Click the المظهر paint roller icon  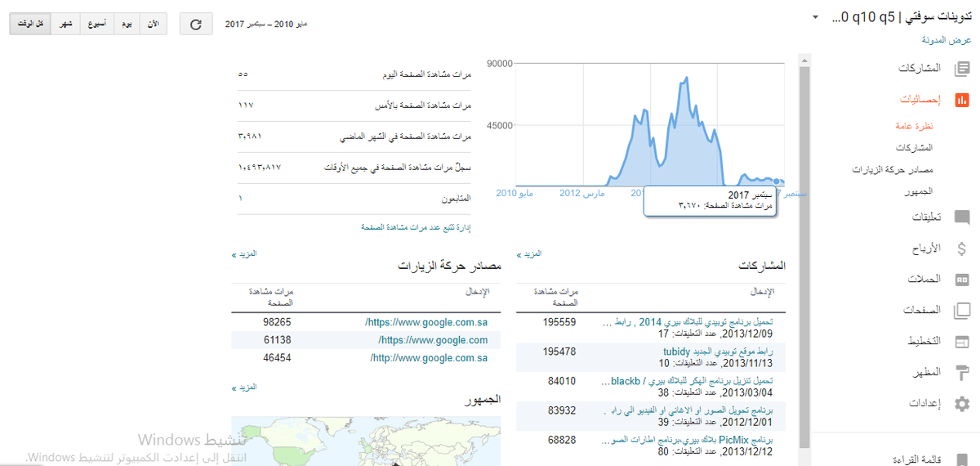[x=962, y=372]
